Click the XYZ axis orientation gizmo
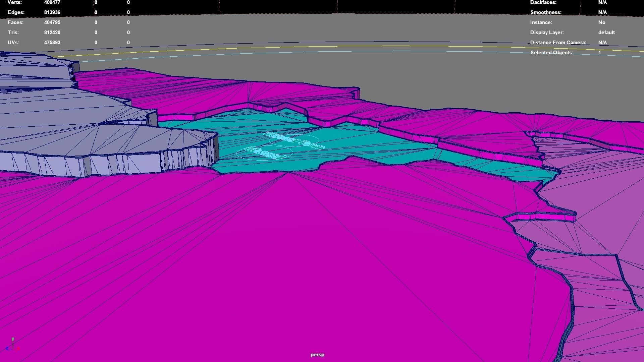This screenshot has width=644, height=362. (12, 345)
